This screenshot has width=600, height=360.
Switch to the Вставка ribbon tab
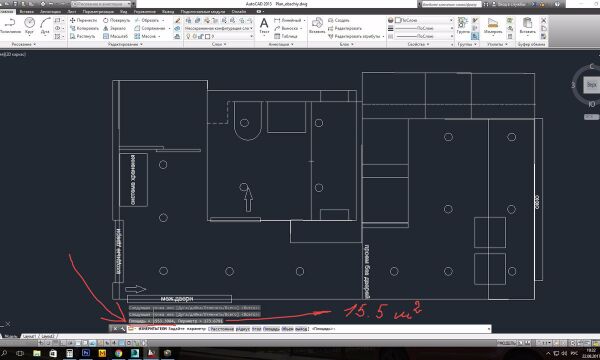point(26,12)
